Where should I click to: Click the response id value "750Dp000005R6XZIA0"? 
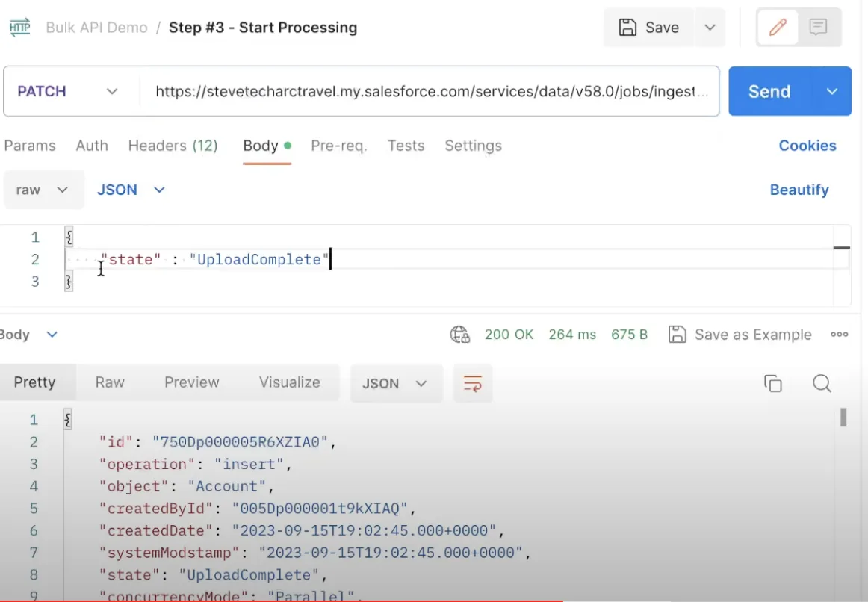coord(241,442)
